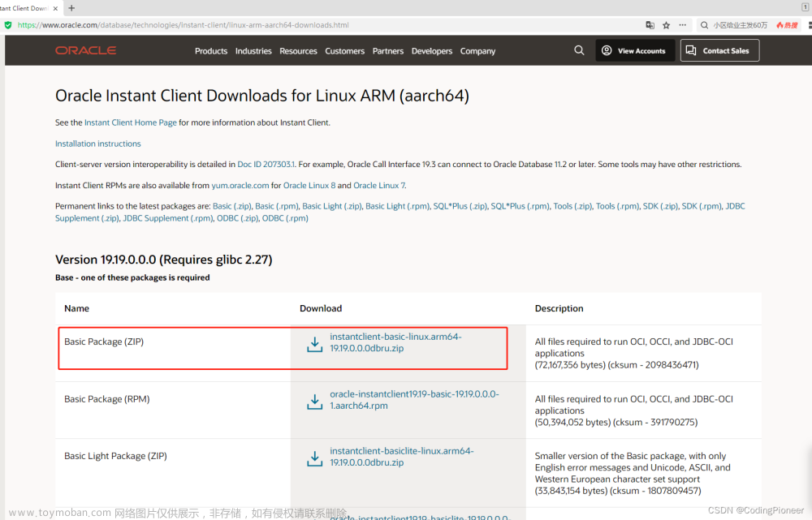Click the browser search magnifier icon

pyautogui.click(x=704, y=25)
